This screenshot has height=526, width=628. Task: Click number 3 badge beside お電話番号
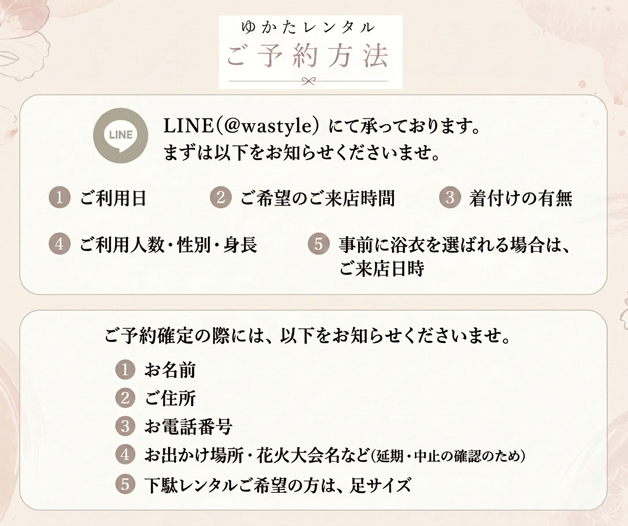pyautogui.click(x=125, y=426)
